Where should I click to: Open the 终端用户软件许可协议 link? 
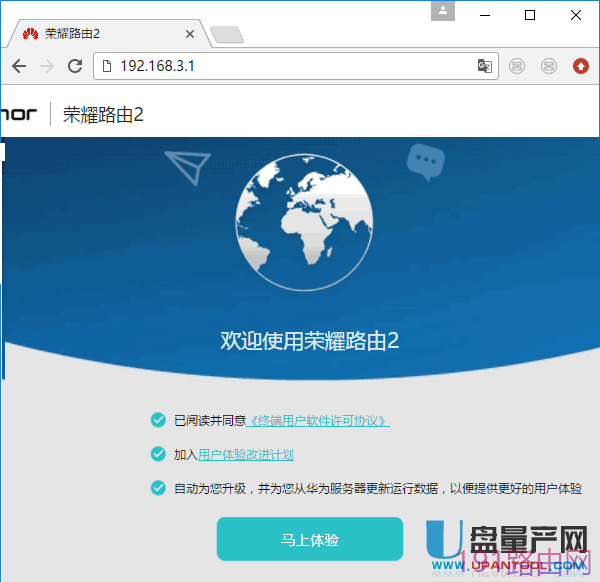click(x=318, y=421)
